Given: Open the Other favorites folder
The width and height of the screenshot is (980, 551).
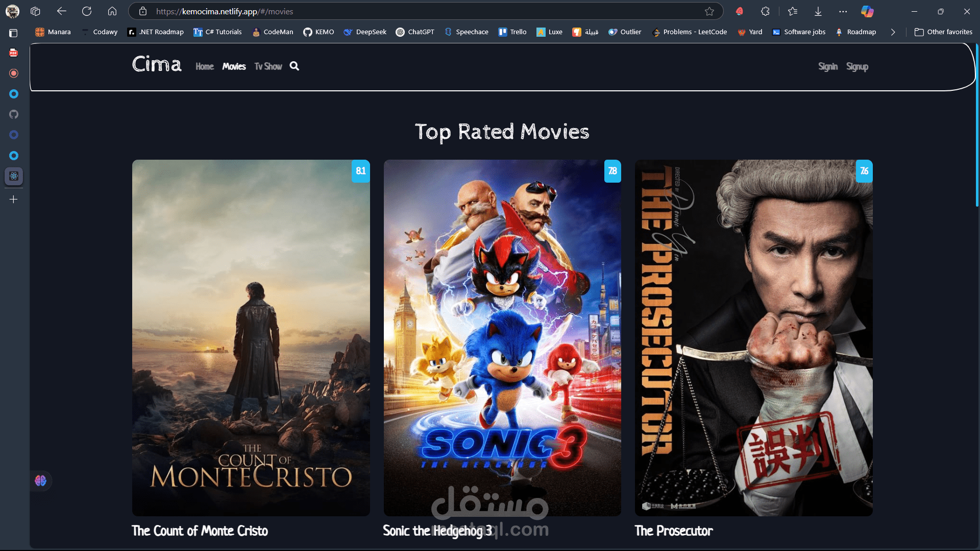Looking at the screenshot, I should 943,32.
